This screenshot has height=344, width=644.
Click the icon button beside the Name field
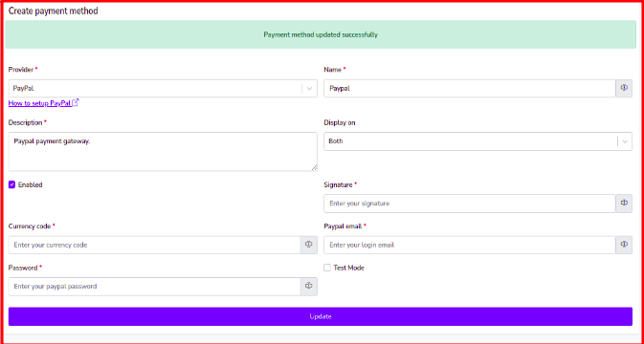[x=624, y=88]
